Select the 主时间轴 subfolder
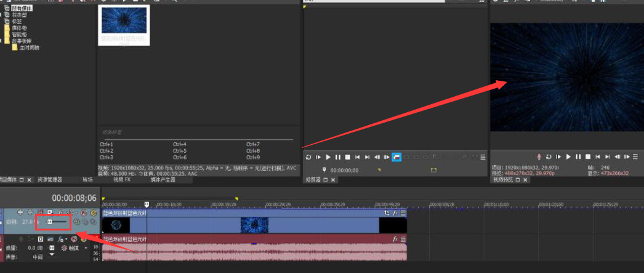 [x=30, y=47]
